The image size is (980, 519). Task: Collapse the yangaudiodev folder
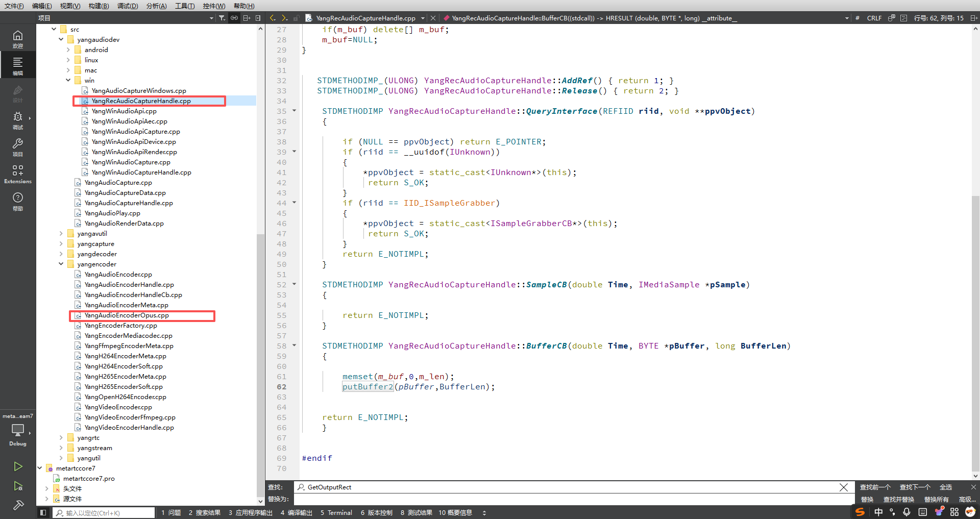tap(61, 39)
